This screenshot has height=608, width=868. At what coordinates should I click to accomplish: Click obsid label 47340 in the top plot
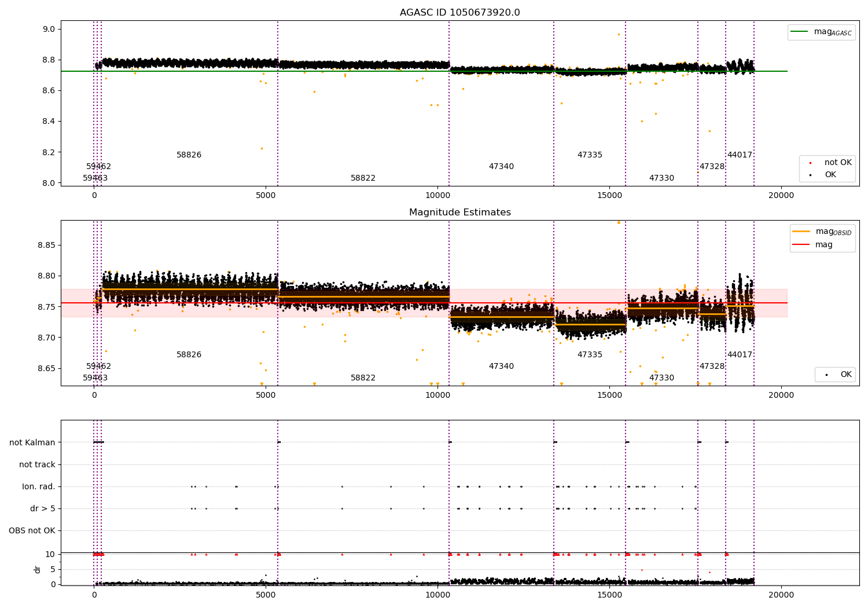(x=501, y=167)
